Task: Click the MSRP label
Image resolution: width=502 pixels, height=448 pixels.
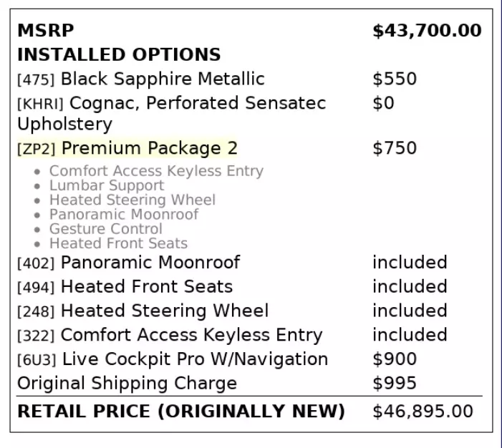Action: point(45,31)
